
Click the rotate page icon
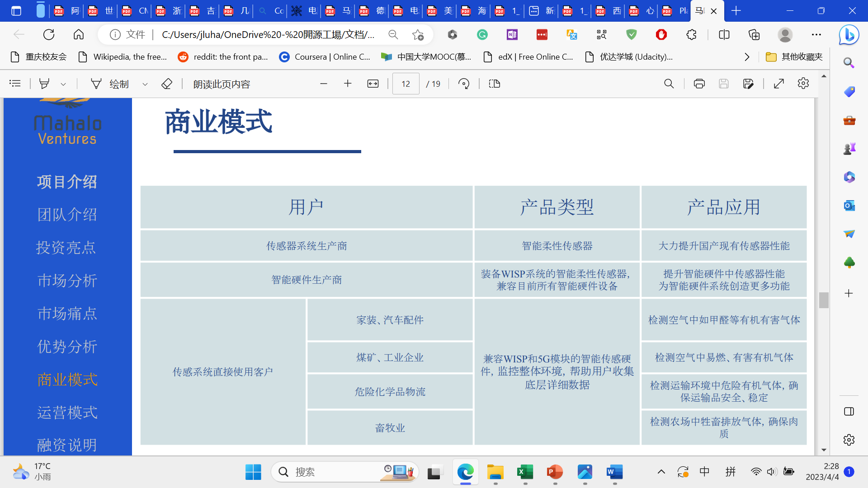pyautogui.click(x=464, y=84)
